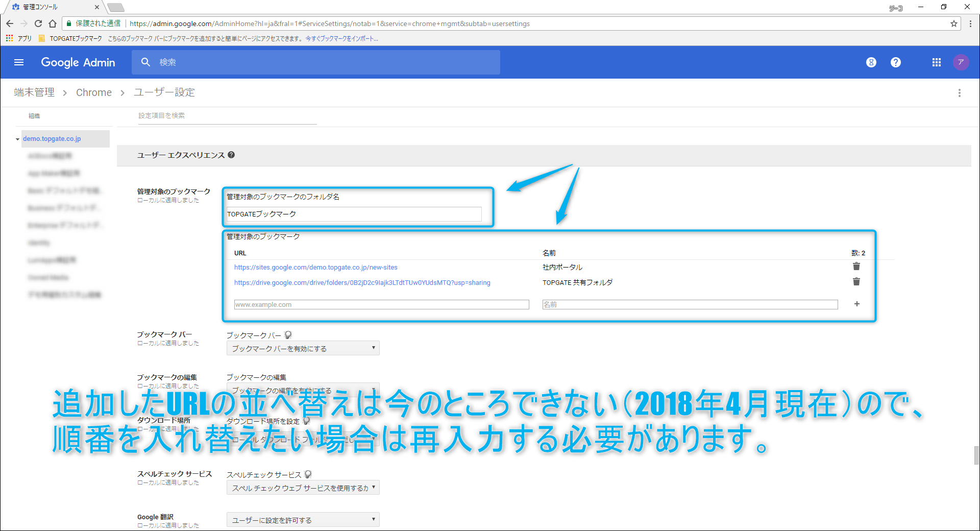Image resolution: width=980 pixels, height=531 pixels.
Task: Click lightbulb hint beside ブックマーク バー
Action: 288,335
